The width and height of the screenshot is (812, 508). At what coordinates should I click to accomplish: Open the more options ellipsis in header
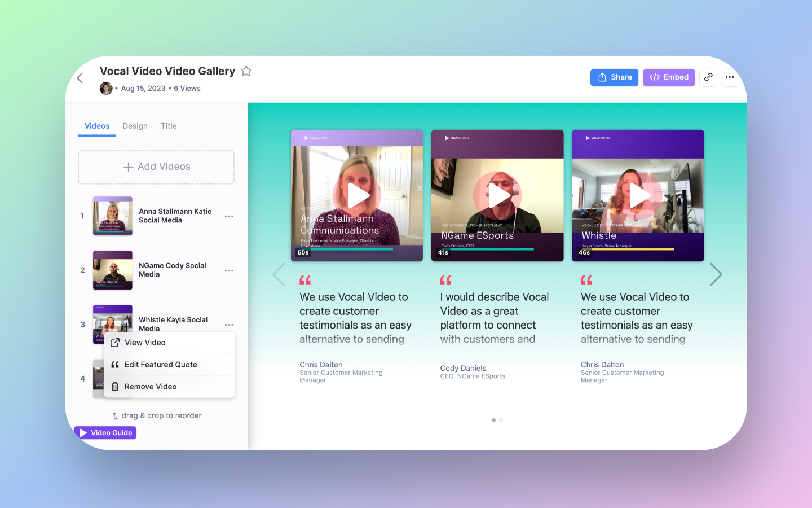(x=730, y=77)
